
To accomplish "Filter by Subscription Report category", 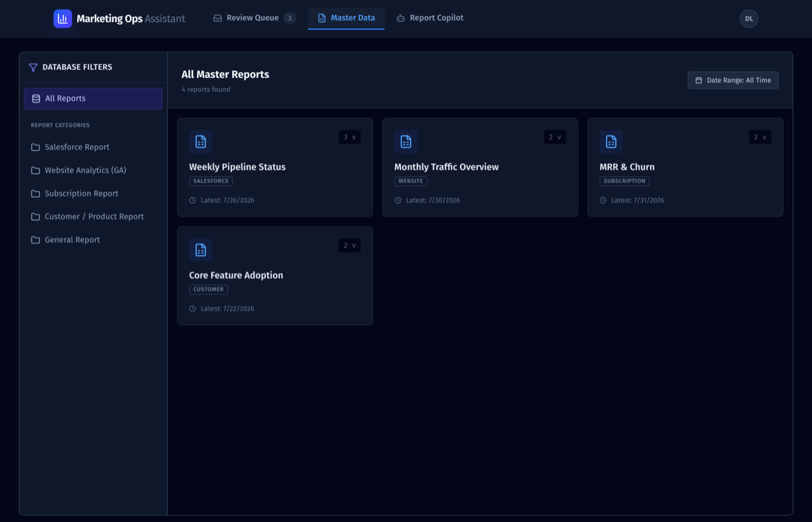I will [93, 194].
